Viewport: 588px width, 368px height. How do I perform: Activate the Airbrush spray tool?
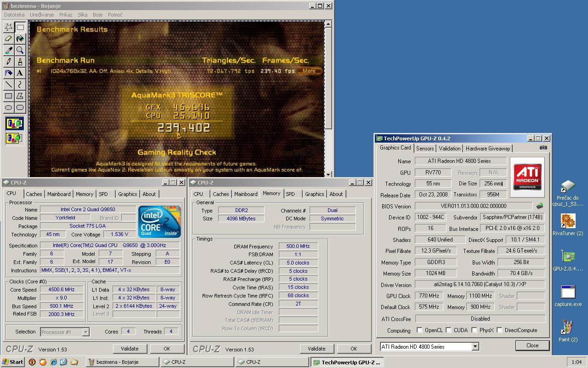[8, 73]
